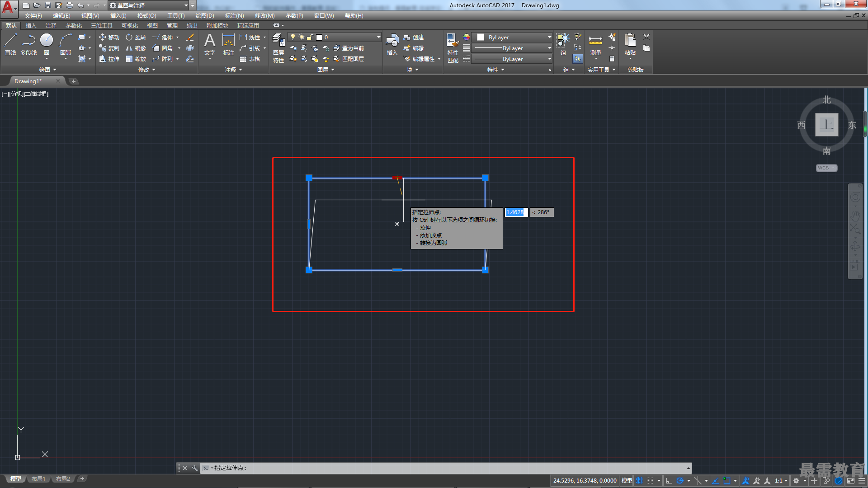Toggle polar tracking in status bar
The height and width of the screenshot is (488, 868).
(679, 481)
